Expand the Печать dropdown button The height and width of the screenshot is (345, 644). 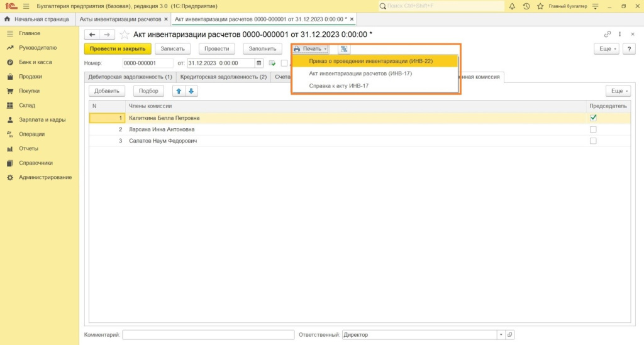click(311, 49)
